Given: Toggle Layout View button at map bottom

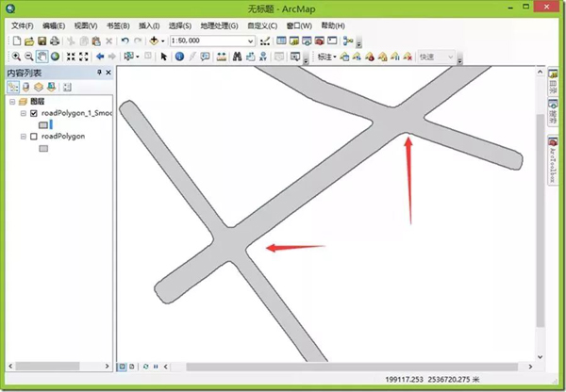Looking at the screenshot, I should tap(132, 367).
